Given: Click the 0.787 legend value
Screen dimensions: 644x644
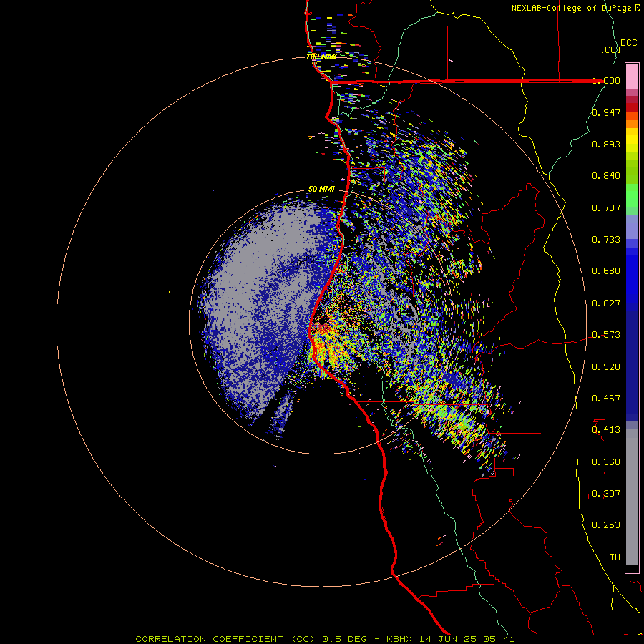Looking at the screenshot, I should coord(606,208).
